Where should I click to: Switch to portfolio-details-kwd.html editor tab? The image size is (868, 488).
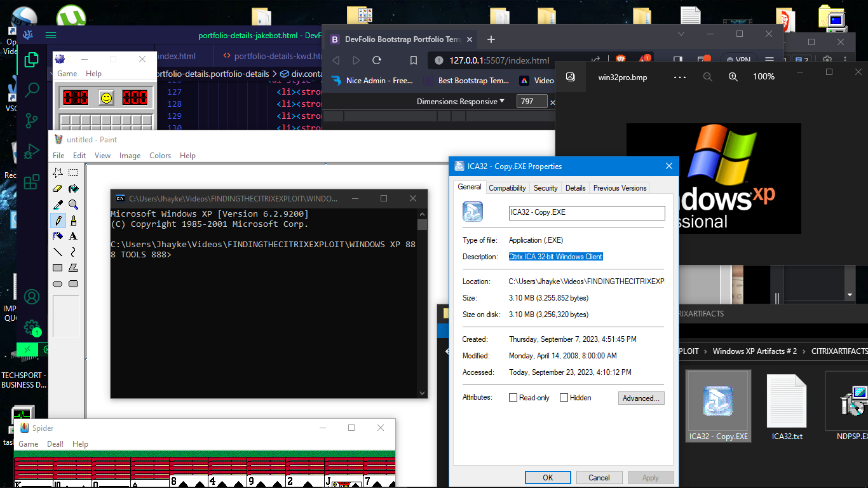tap(274, 56)
